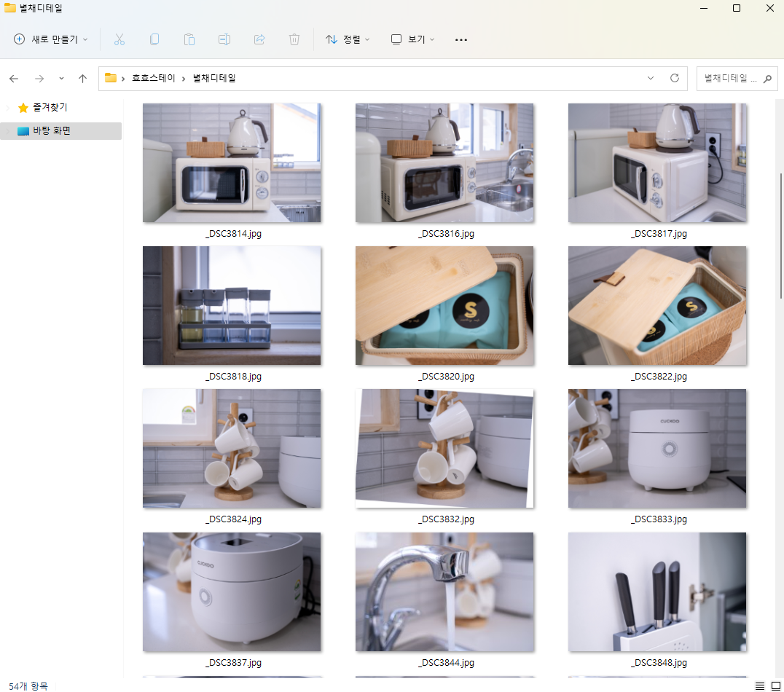Viewport: 784px width, 692px height.
Task: Open the 보기 view dropdown
Action: (x=412, y=39)
